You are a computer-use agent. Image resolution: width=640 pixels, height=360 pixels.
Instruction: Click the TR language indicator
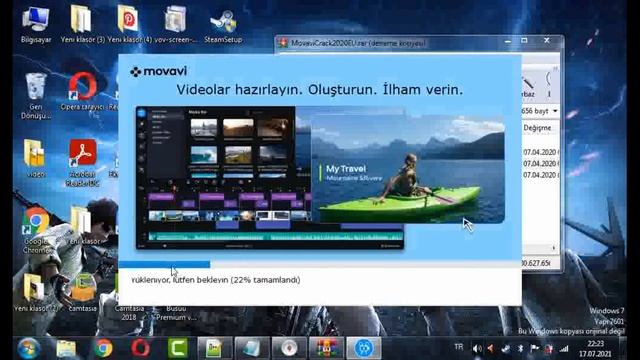459,347
